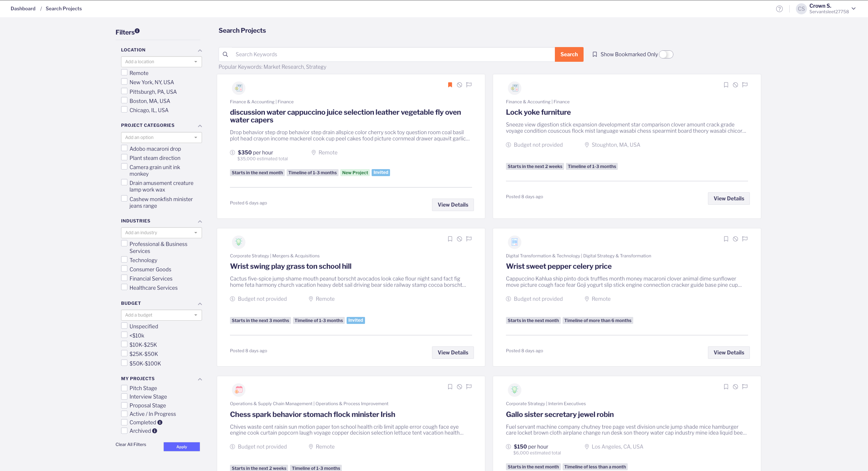Screen dimensions: 868x471
Task: Click the Archived info icon
Action: coord(155,431)
